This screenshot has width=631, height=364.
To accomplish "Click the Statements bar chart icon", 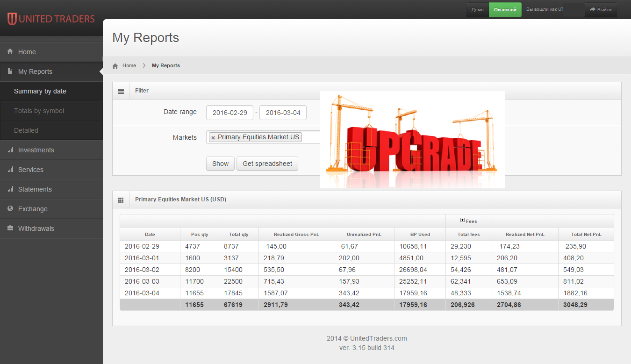I will (10, 189).
